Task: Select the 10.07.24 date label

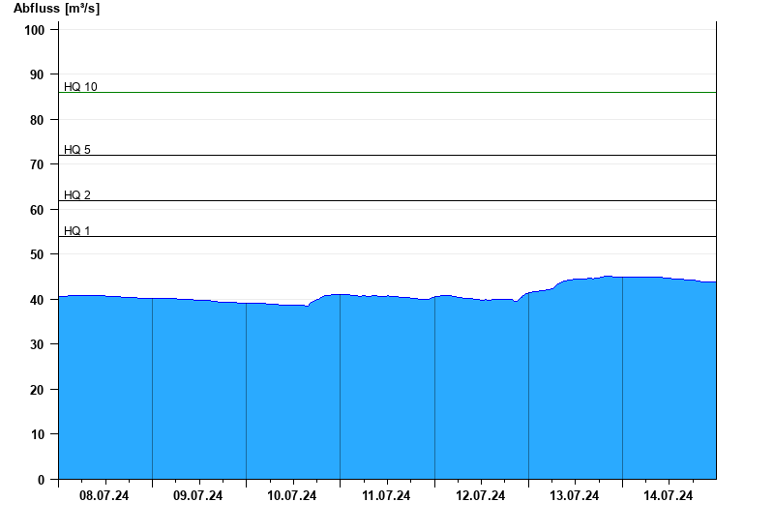Action: coord(292,496)
